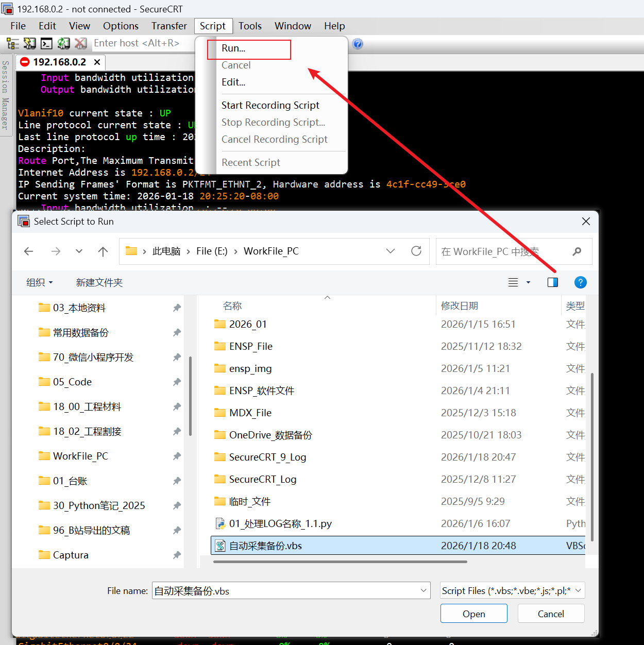The image size is (644, 645).
Task: Refresh the WorkFile_PC folder view
Action: coord(416,251)
